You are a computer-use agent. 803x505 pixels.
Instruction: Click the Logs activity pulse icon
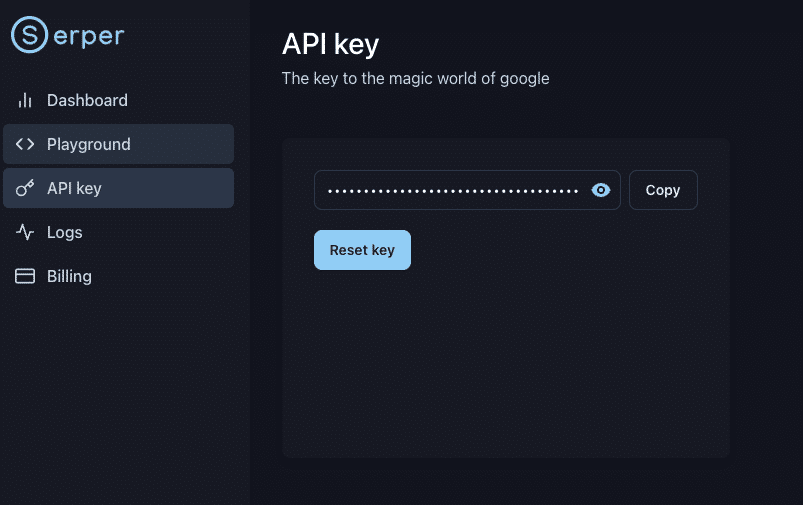[25, 232]
